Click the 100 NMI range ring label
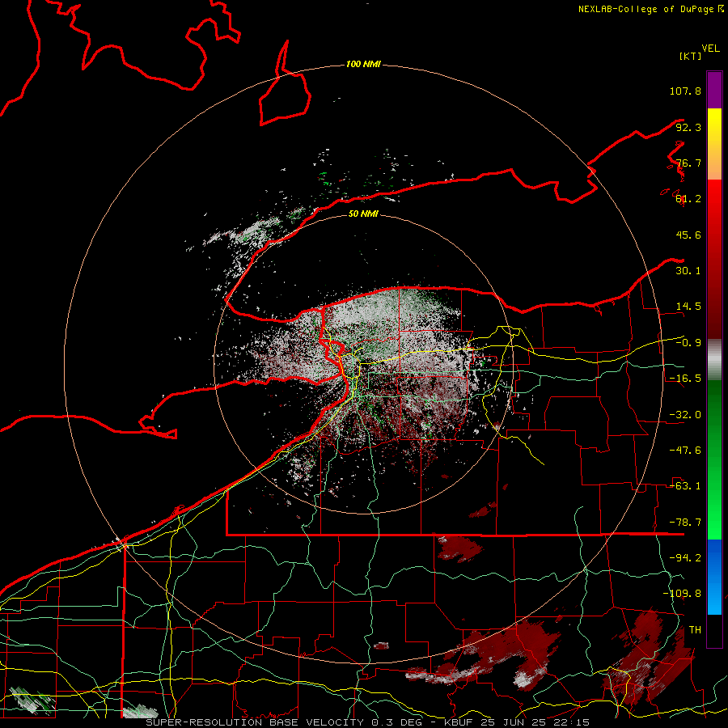 point(363,64)
